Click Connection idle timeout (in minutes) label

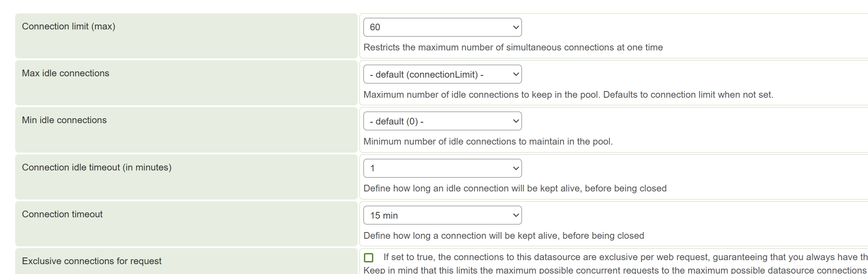96,167
